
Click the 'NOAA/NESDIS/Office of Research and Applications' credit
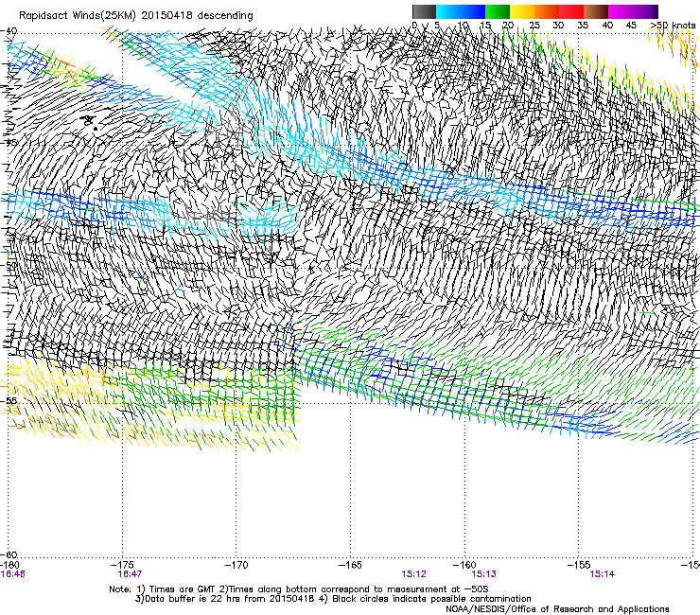[x=557, y=609]
